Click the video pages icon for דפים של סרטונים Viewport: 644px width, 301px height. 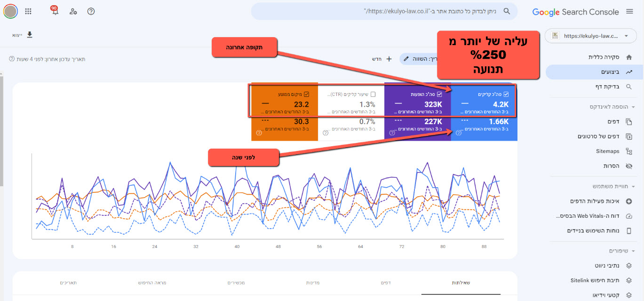click(629, 136)
